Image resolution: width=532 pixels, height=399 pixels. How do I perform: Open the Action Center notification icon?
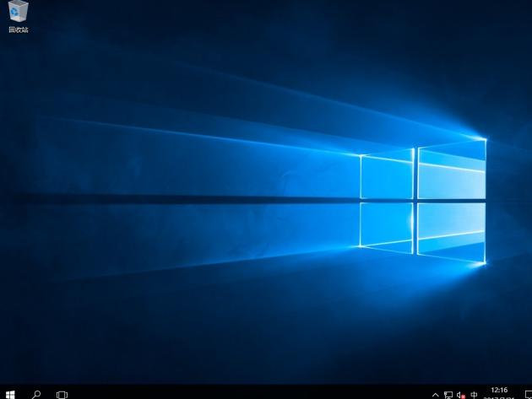coord(527,394)
